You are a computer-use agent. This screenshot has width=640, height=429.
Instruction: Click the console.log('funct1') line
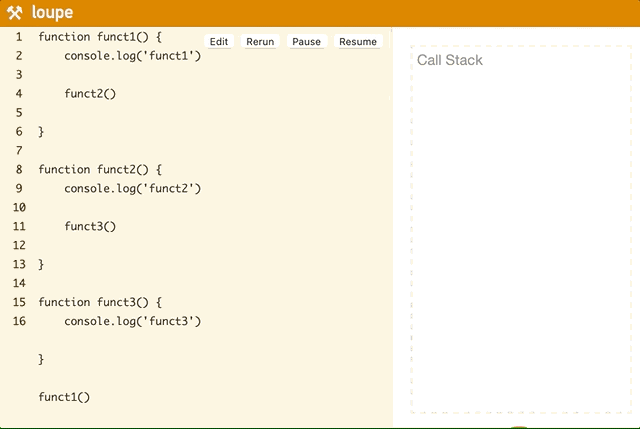[x=133, y=56]
